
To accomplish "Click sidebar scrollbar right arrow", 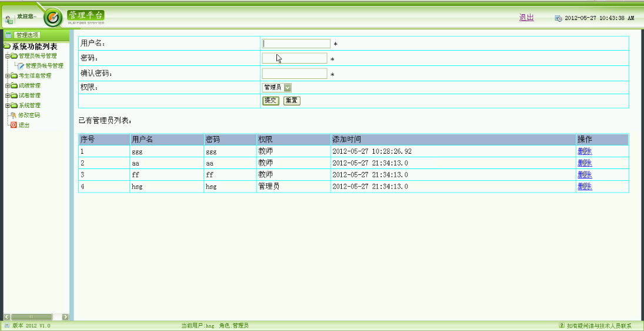I will (x=65, y=317).
